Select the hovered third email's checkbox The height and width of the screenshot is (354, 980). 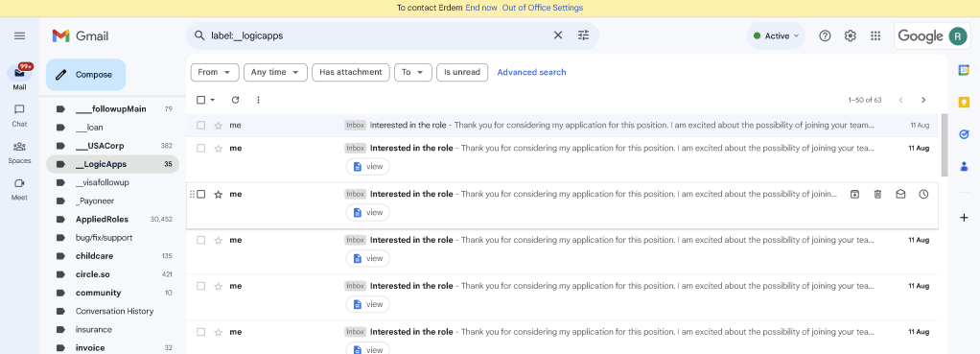pyautogui.click(x=200, y=194)
